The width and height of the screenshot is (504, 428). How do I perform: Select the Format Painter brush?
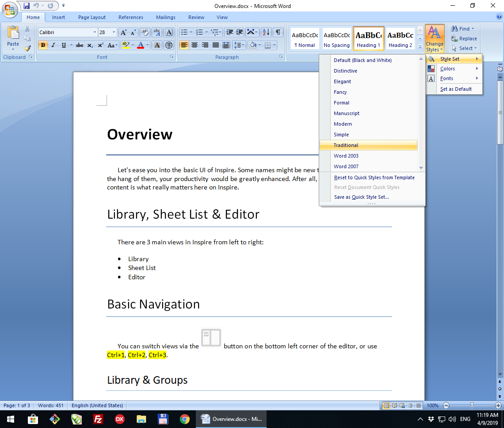[x=27, y=48]
